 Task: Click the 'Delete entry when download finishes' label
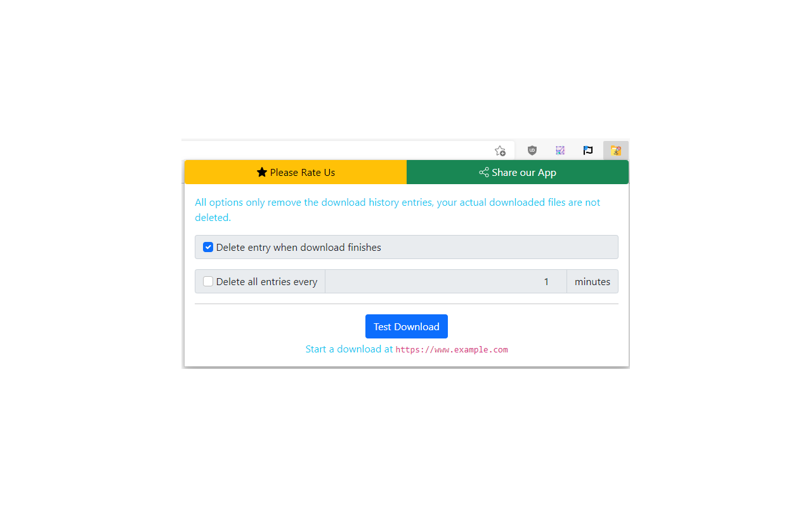click(x=299, y=247)
